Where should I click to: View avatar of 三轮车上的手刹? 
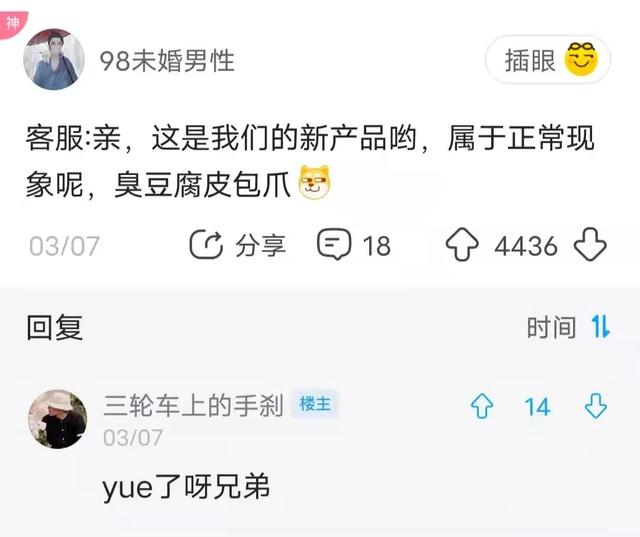57,419
